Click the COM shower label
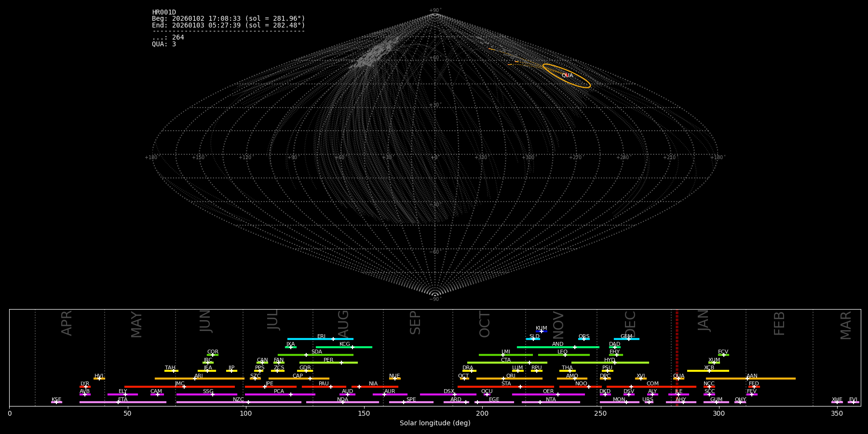868x434 pixels. [x=652, y=384]
